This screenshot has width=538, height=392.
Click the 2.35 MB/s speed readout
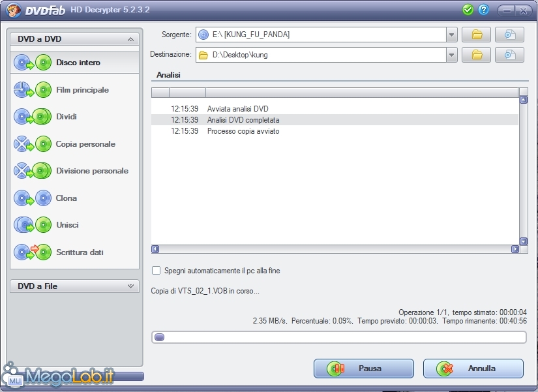click(269, 321)
